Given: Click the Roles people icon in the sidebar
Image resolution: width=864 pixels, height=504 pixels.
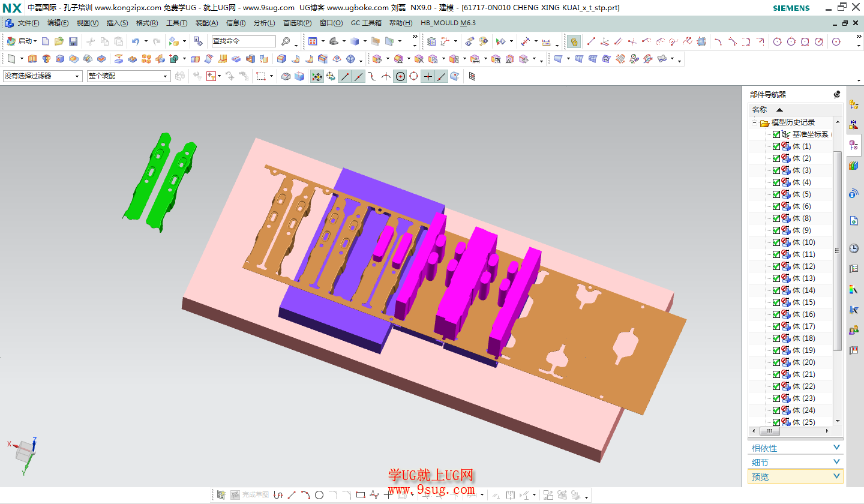Looking at the screenshot, I should tap(854, 329).
